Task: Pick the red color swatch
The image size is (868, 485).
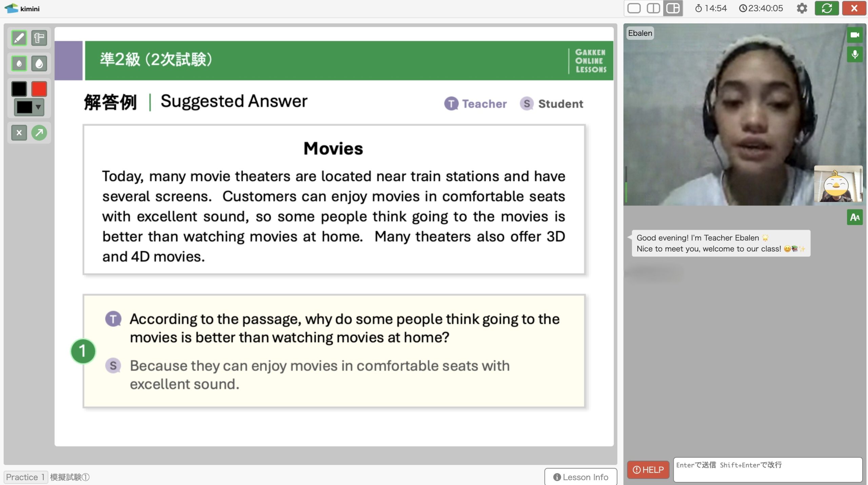Action: click(39, 89)
